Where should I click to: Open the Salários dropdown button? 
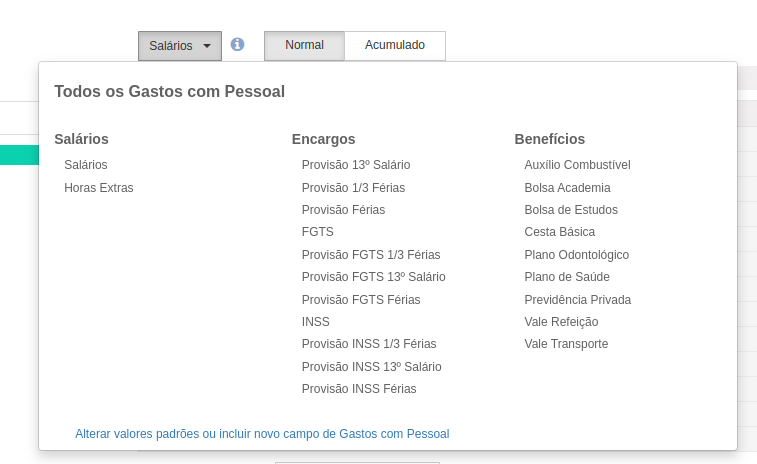[180, 46]
